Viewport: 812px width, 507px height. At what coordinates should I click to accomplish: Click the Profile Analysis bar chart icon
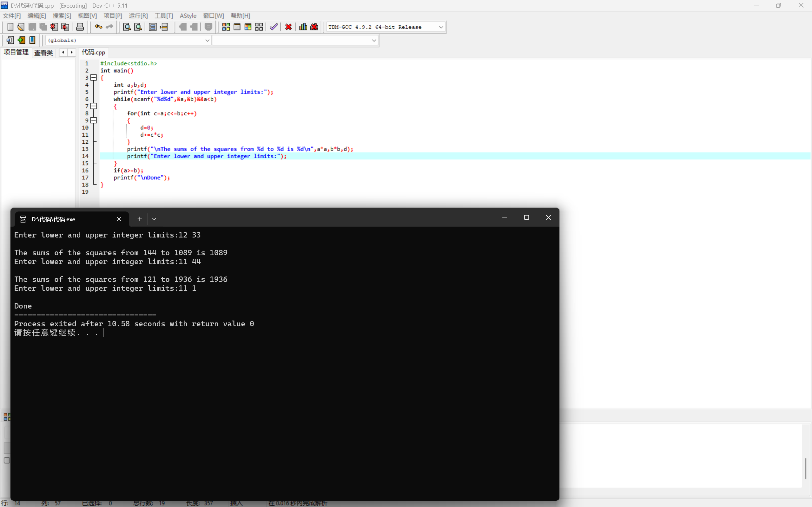coord(303,27)
